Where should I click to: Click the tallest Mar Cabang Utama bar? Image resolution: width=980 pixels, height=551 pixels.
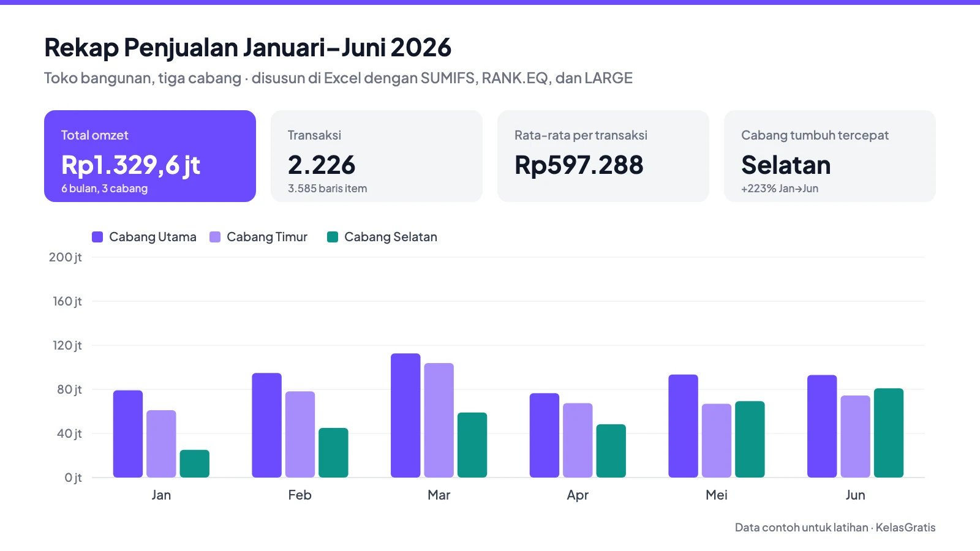405,416
